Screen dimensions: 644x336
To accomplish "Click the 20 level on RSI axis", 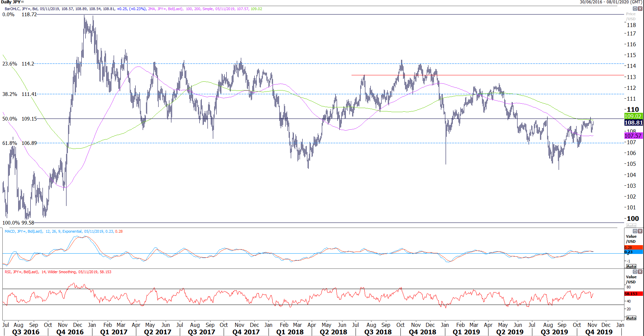I will [628, 309].
